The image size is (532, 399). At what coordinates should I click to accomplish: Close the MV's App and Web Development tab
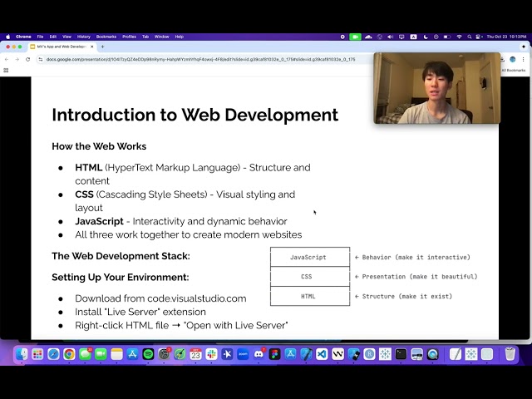pyautogui.click(x=92, y=47)
